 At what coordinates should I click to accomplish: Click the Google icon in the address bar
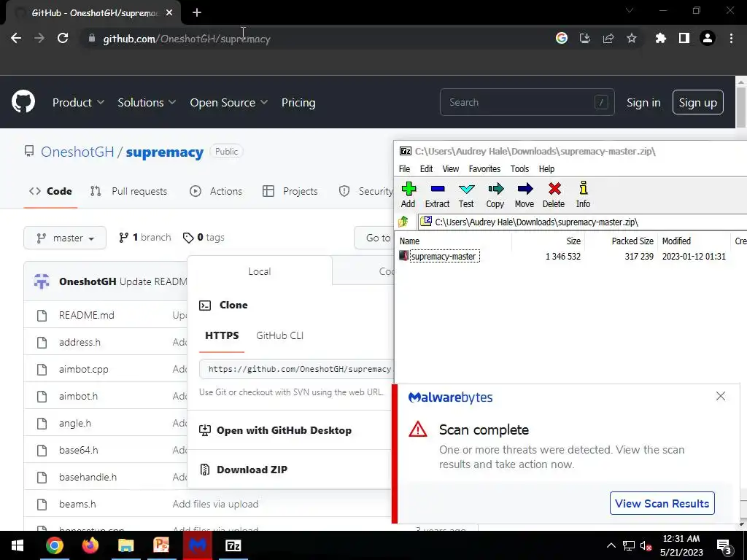(562, 38)
